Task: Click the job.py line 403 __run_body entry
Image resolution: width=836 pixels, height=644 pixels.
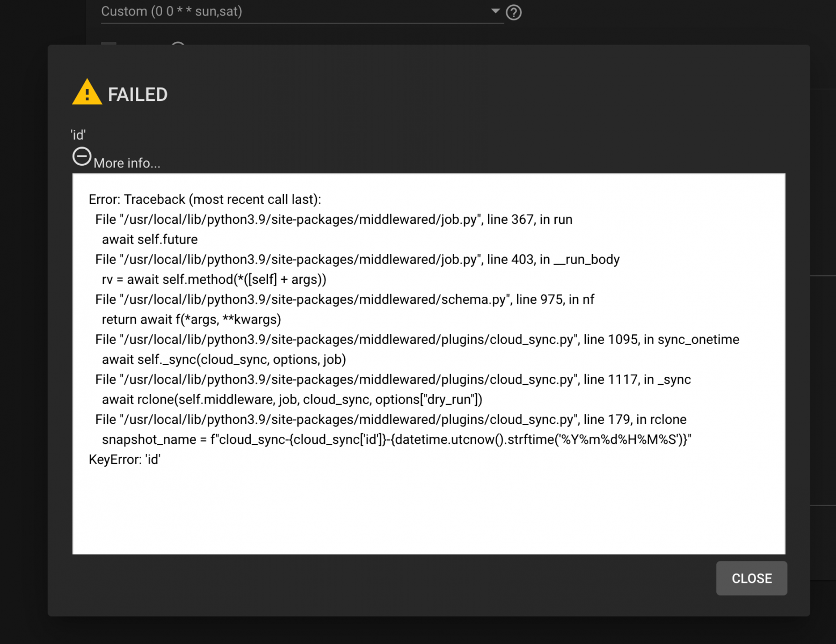Action: [357, 260]
